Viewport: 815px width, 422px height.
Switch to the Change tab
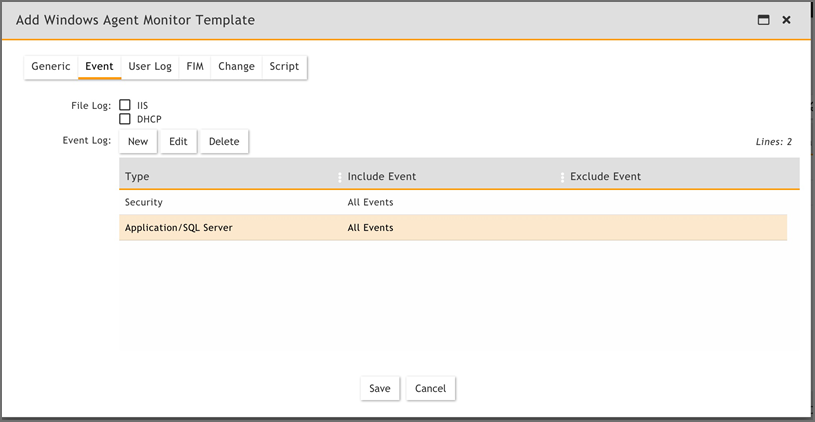pyautogui.click(x=236, y=67)
